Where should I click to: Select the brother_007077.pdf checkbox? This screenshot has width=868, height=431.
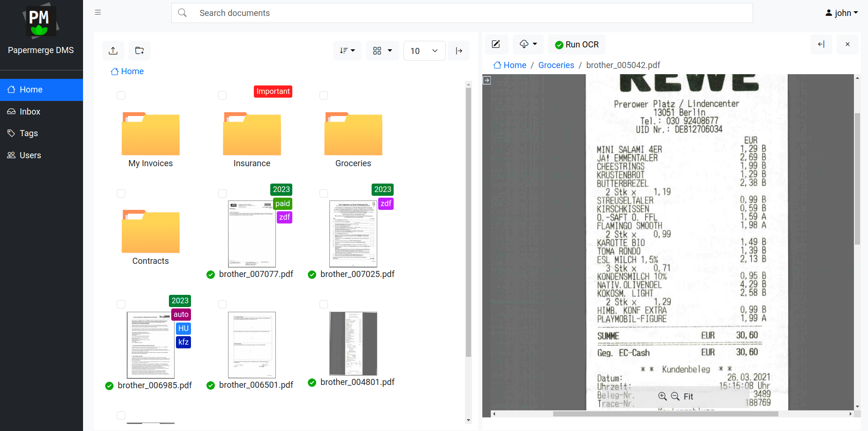(x=222, y=193)
